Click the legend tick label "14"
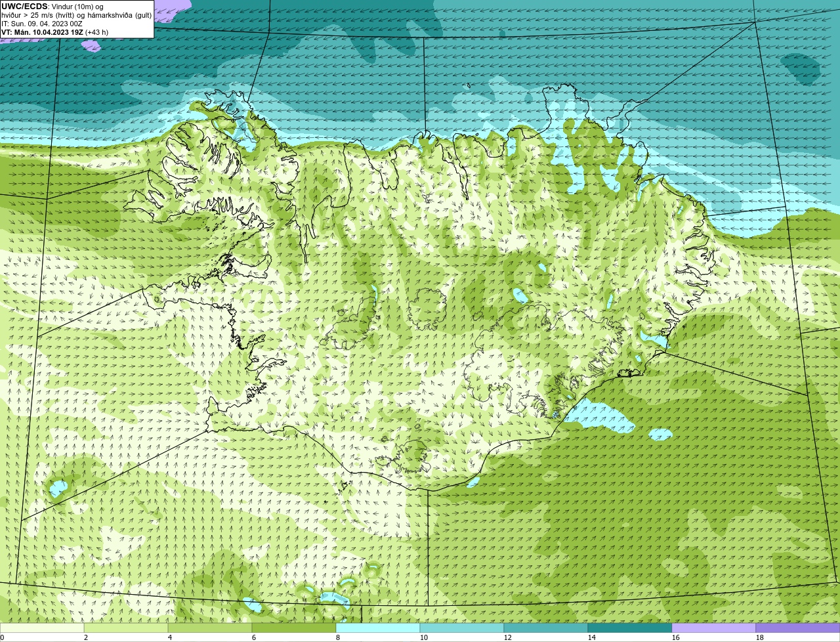The width and height of the screenshot is (840, 642). (x=592, y=637)
